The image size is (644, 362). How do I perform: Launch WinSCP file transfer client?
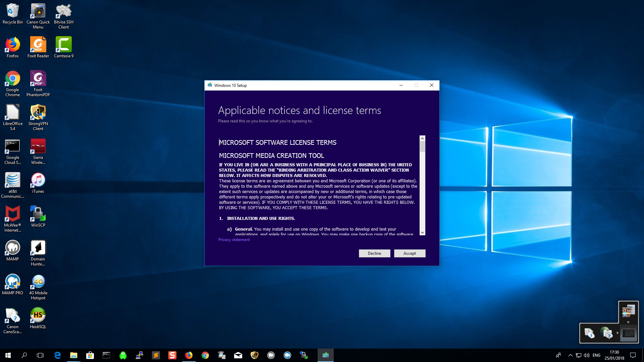(38, 215)
